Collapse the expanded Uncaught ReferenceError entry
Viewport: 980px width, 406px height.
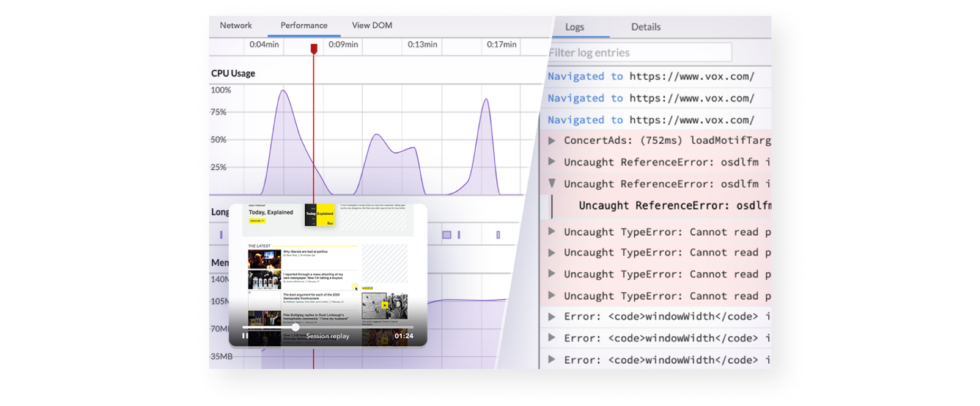551,183
